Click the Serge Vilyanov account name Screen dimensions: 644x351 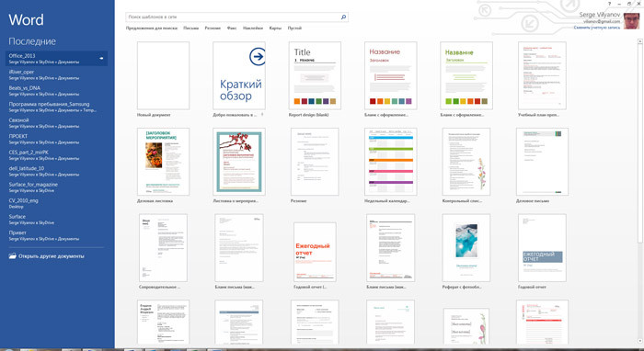click(x=600, y=15)
